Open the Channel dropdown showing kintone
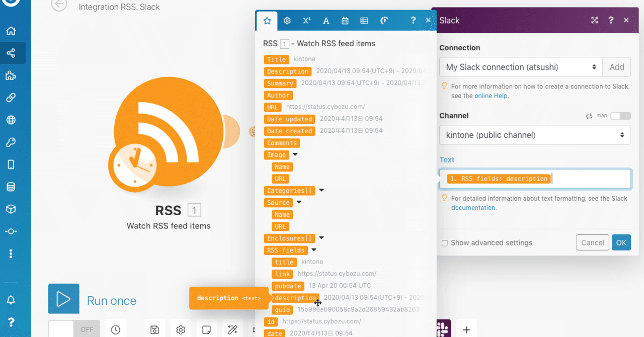This screenshot has width=644, height=337. click(535, 135)
